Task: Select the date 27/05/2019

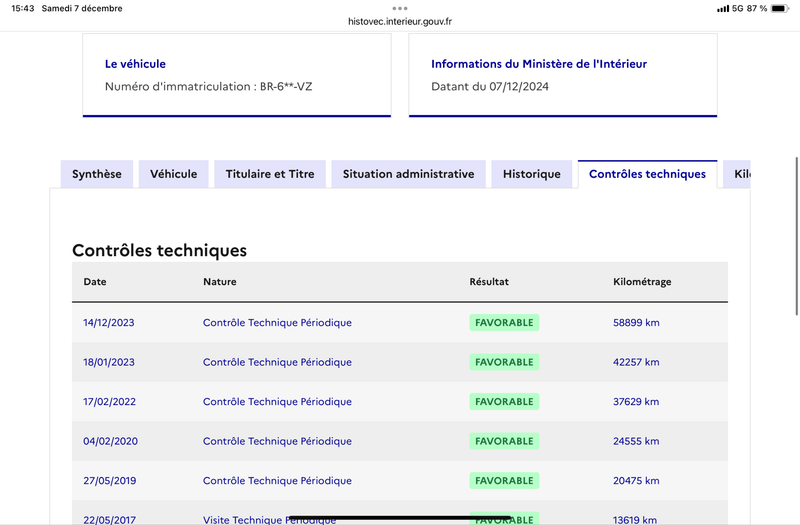Action: (110, 481)
